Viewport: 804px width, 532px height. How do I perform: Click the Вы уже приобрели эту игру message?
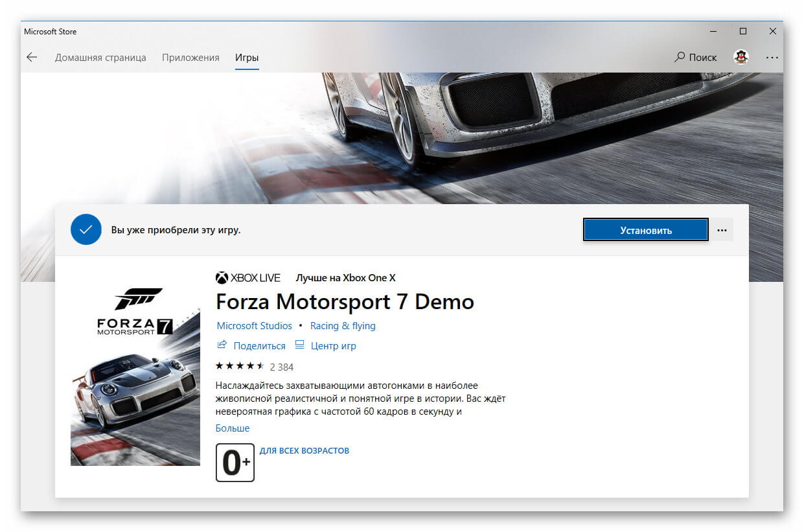click(x=176, y=230)
